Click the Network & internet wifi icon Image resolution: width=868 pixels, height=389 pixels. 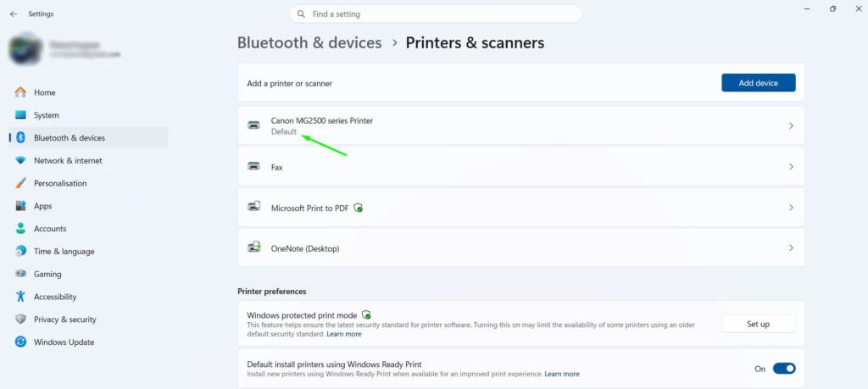(20, 160)
